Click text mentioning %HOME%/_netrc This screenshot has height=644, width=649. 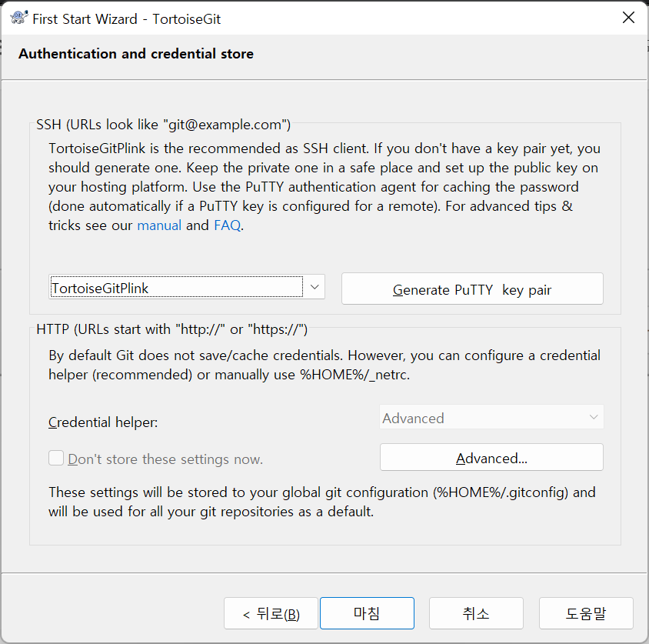click(x=324, y=365)
